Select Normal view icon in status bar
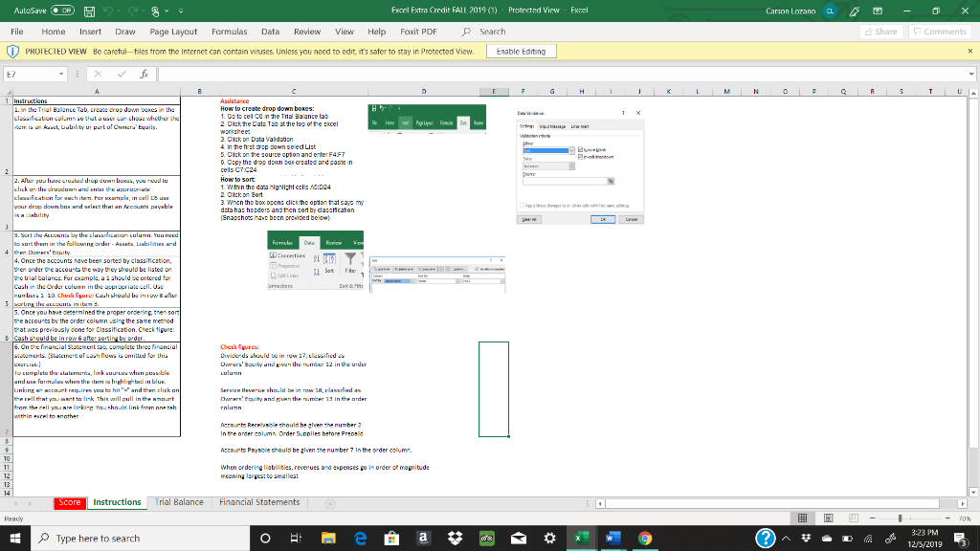Screen dimensions: 980x551 click(x=802, y=517)
